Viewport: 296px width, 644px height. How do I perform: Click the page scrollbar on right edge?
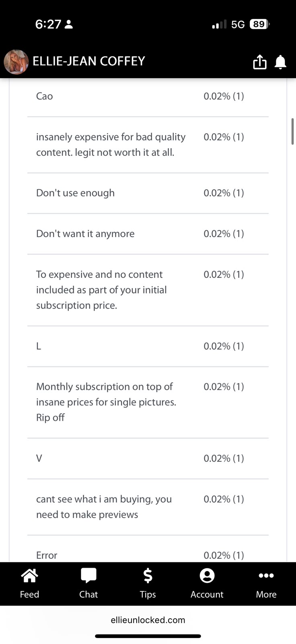pos(292,131)
